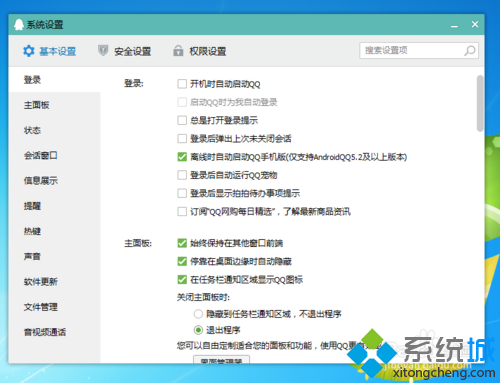This screenshot has width=500, height=383.
Task: Check 登录后弹出上次未关闭会话
Action: [182, 138]
